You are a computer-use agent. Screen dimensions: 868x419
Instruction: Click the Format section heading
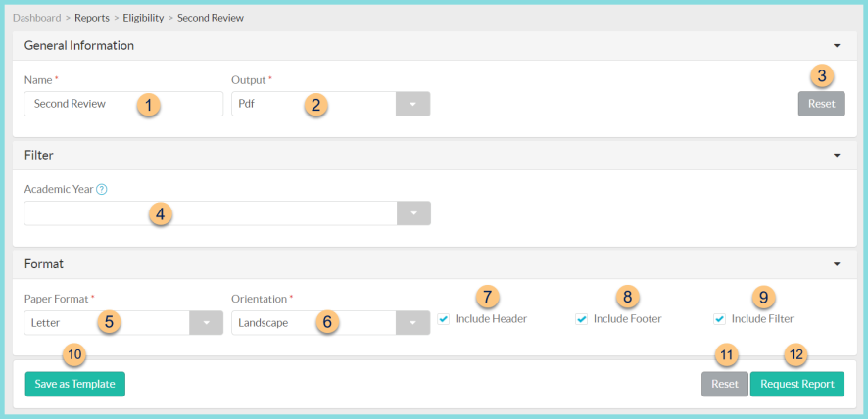pos(44,264)
